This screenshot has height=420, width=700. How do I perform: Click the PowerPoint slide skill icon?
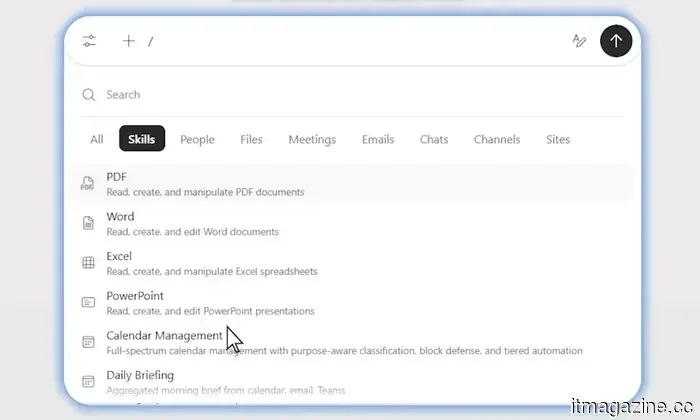click(88, 302)
